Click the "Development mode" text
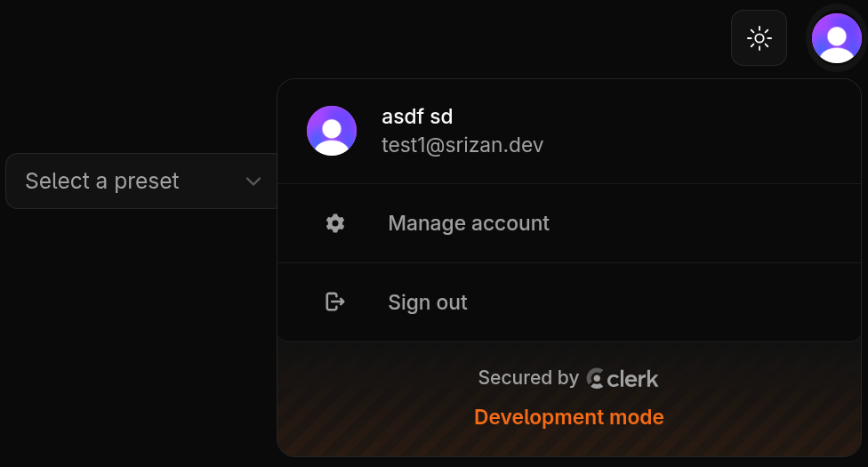 (569, 417)
